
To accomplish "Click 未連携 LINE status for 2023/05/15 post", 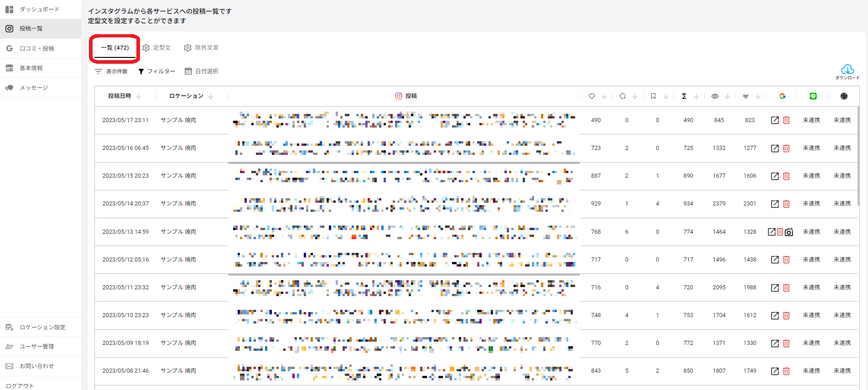I will pos(811,176).
